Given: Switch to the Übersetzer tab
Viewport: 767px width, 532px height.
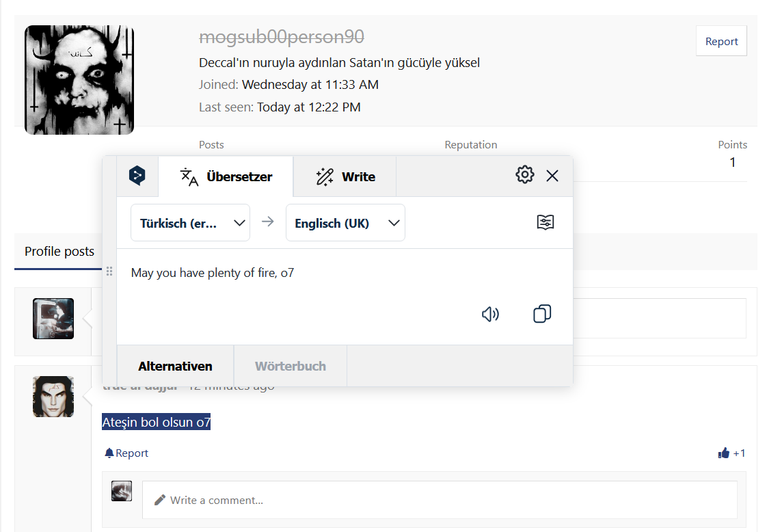Looking at the screenshot, I should pos(226,176).
